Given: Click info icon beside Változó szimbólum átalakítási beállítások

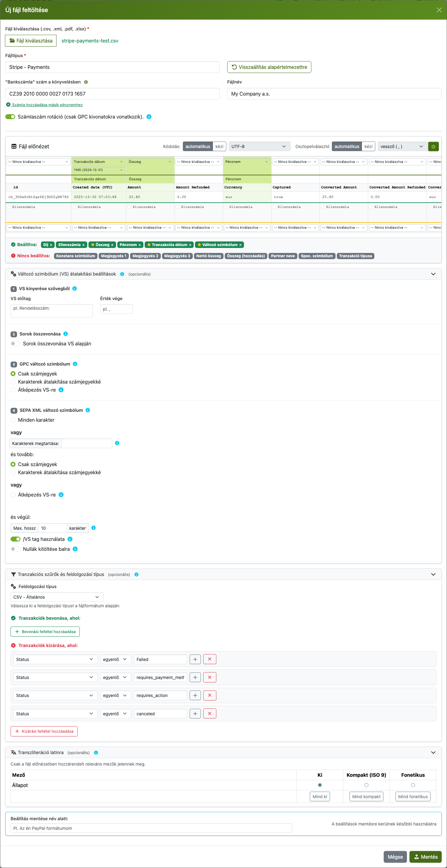Looking at the screenshot, I should (x=122, y=274).
